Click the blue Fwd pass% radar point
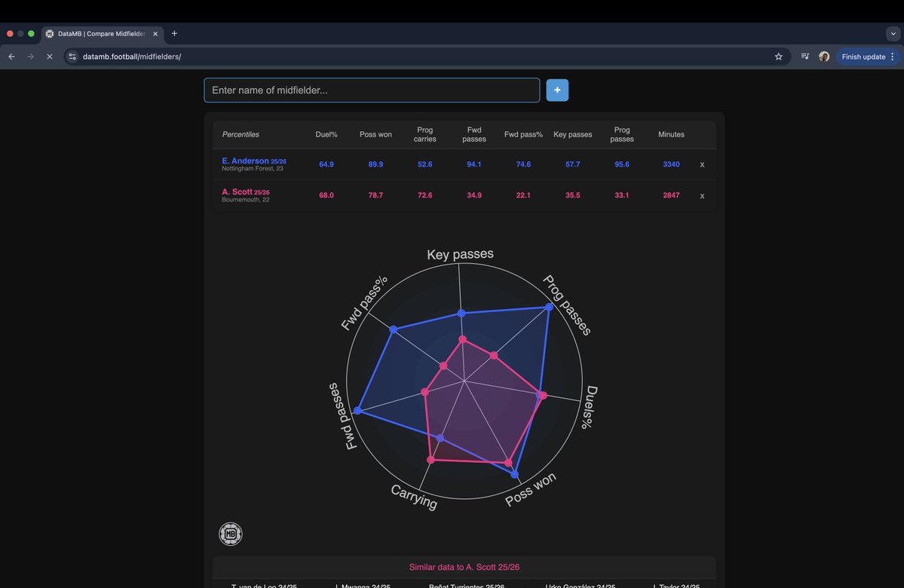This screenshot has width=904, height=588. (394, 329)
